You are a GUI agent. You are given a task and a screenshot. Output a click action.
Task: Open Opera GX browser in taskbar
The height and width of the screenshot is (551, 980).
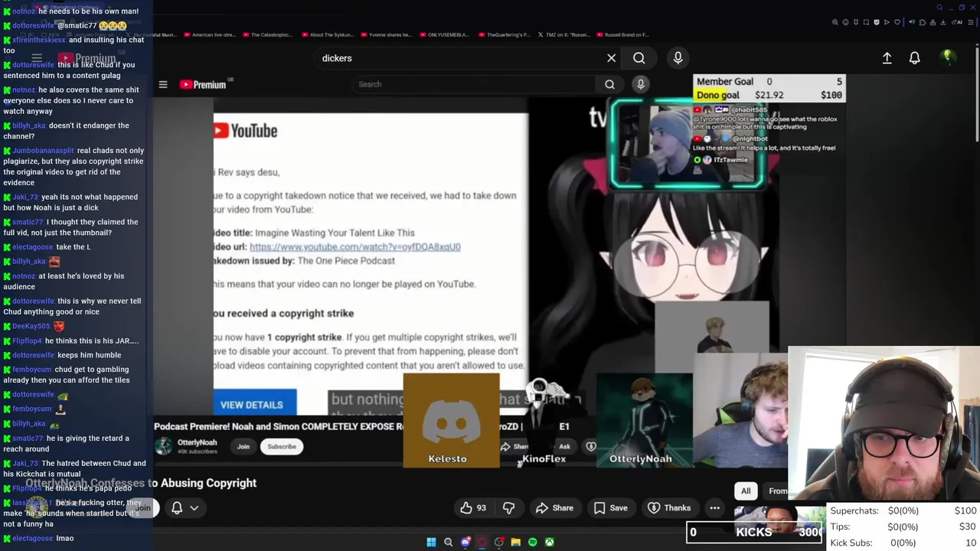pos(482,542)
